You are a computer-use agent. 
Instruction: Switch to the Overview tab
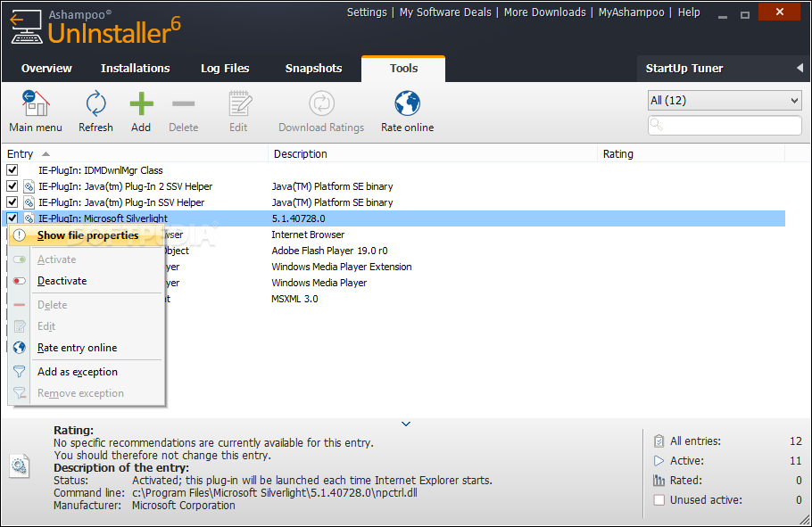point(46,69)
